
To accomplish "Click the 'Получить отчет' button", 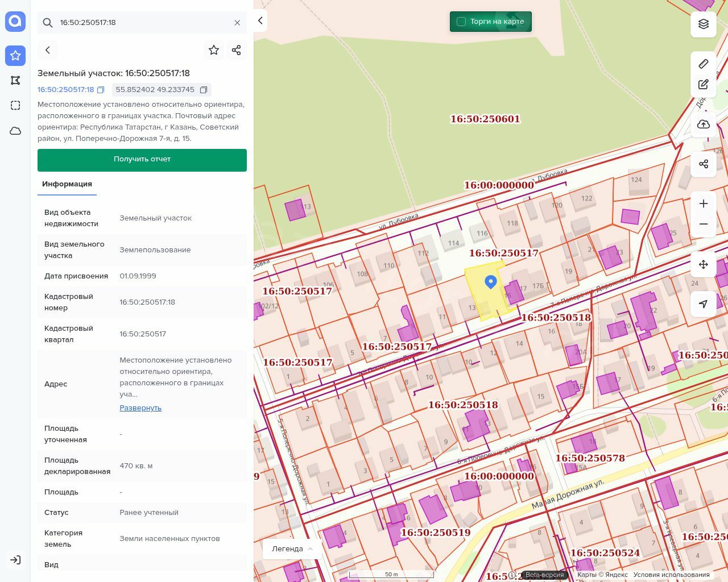I will coord(142,160).
